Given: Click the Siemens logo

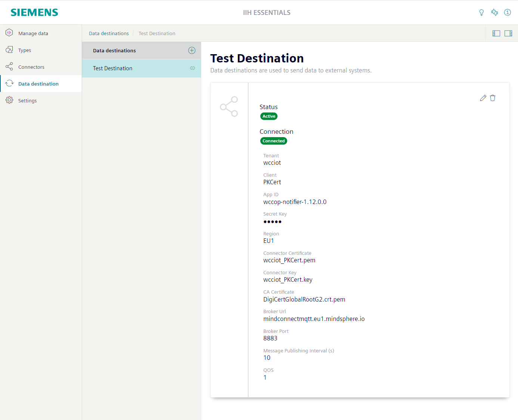Looking at the screenshot, I should [x=34, y=12].
